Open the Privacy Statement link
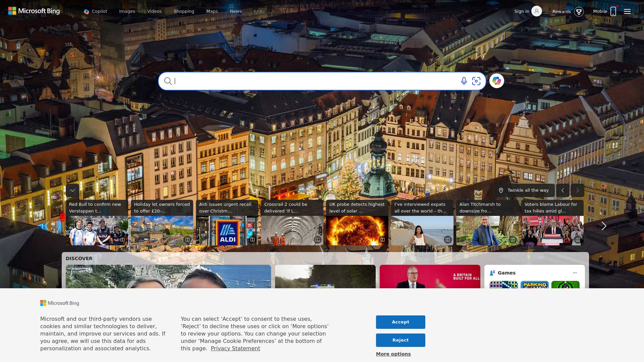Image resolution: width=644 pixels, height=362 pixels. click(x=235, y=348)
